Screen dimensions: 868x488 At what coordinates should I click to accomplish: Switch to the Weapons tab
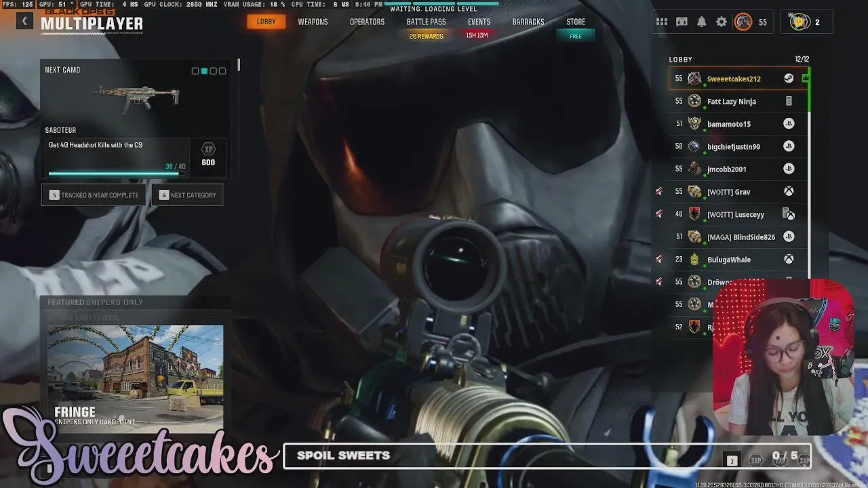(x=313, y=22)
